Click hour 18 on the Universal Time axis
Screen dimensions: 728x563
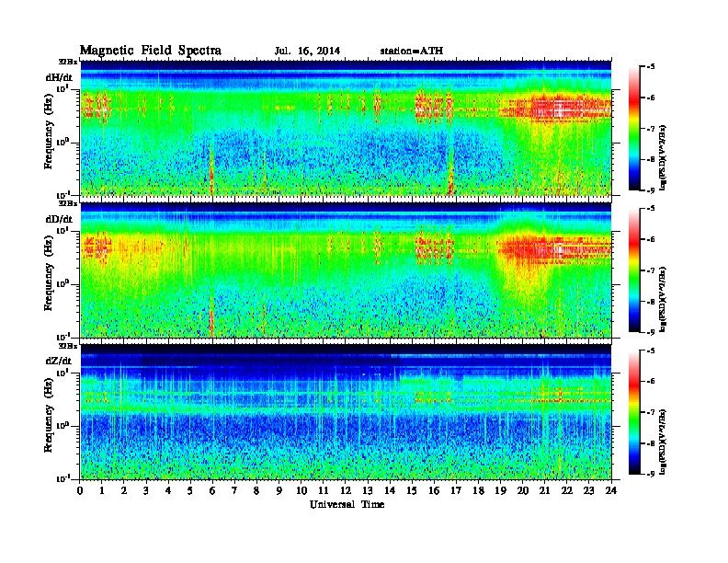(478, 491)
